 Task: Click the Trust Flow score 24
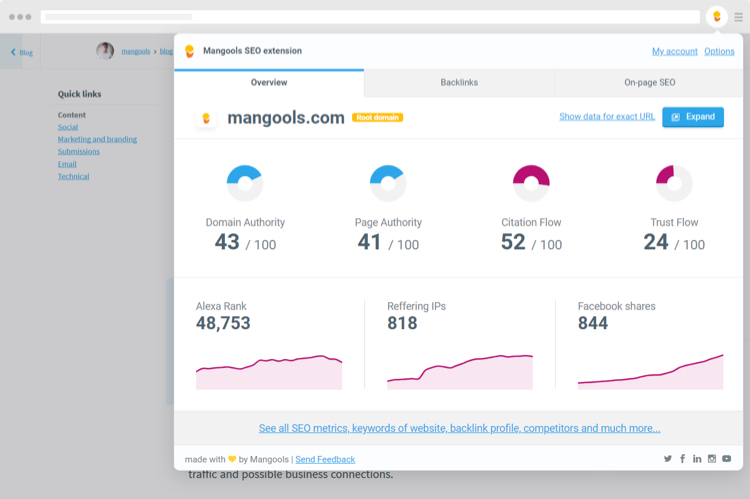click(656, 242)
